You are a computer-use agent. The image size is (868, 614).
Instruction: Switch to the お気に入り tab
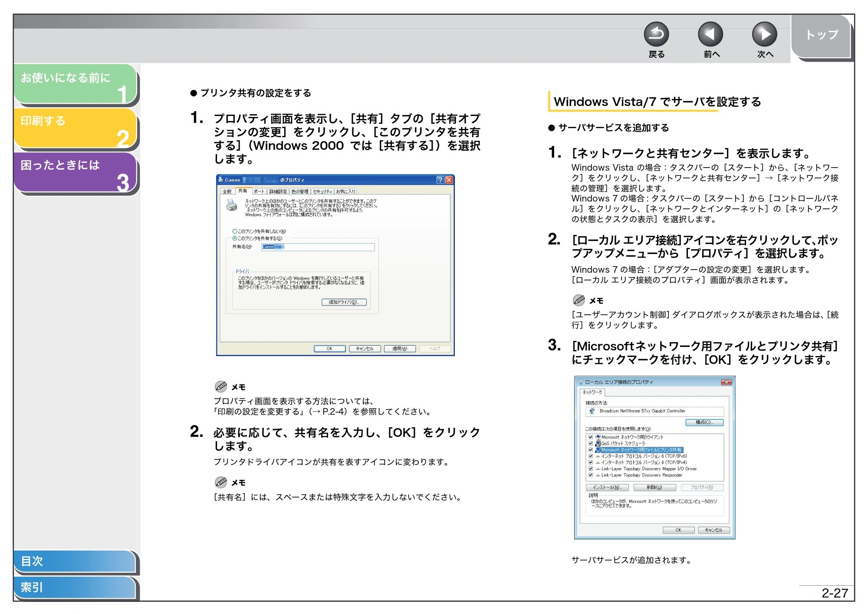(346, 191)
